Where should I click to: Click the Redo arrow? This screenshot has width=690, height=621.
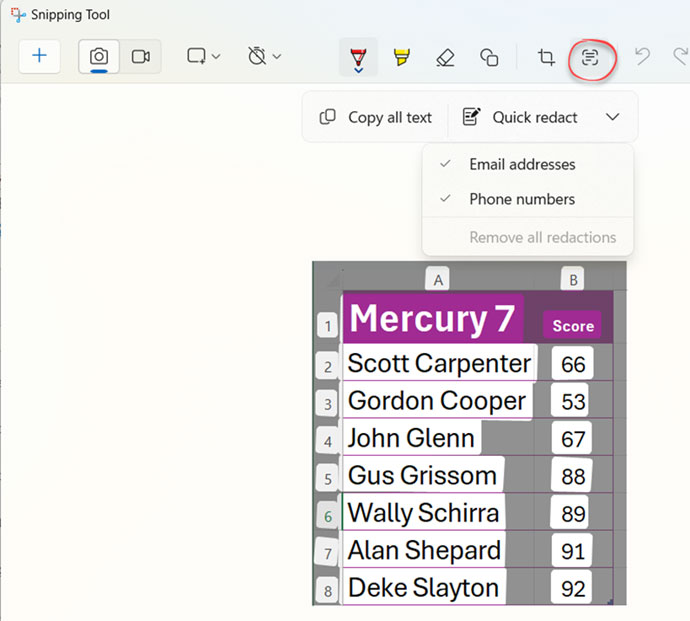point(679,57)
